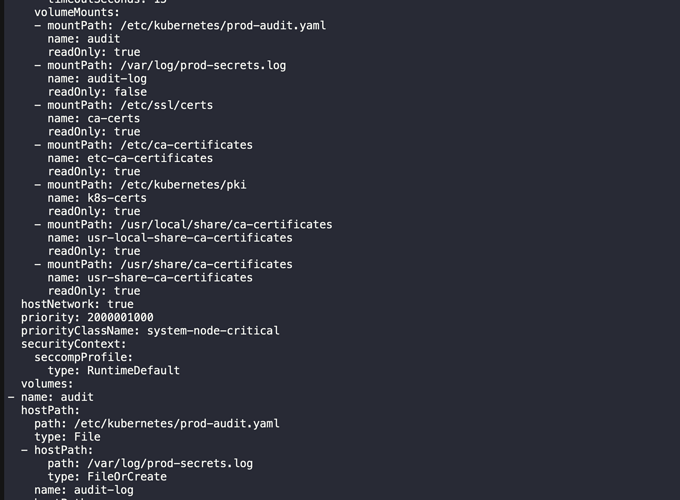Click name: usr-local-share-ca-certificates line

(170, 238)
